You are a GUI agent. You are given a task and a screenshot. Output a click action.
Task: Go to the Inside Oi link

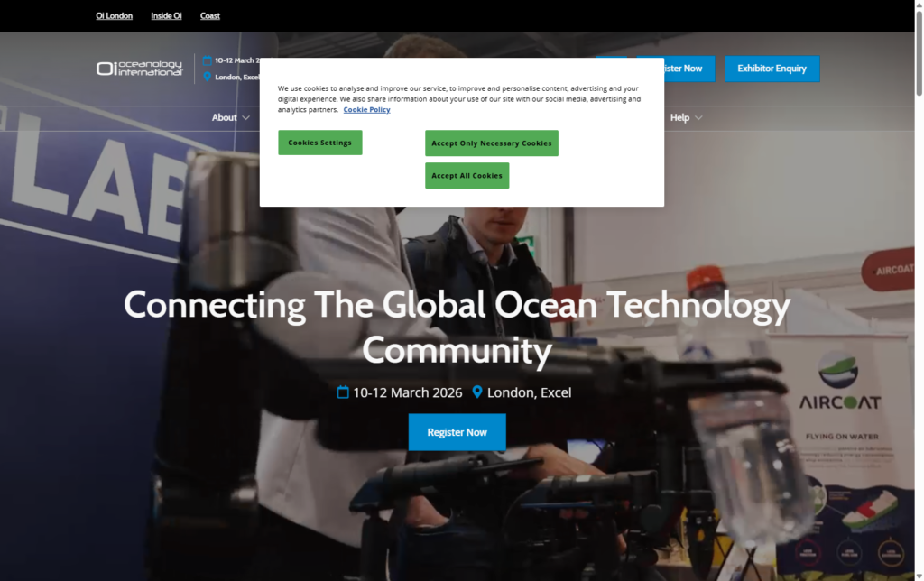[x=166, y=15]
